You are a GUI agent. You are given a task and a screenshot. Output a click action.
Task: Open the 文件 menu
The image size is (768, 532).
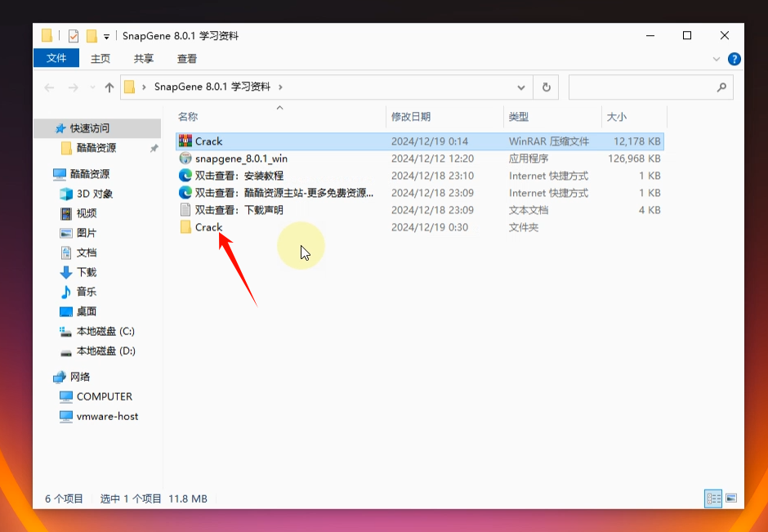click(x=56, y=58)
